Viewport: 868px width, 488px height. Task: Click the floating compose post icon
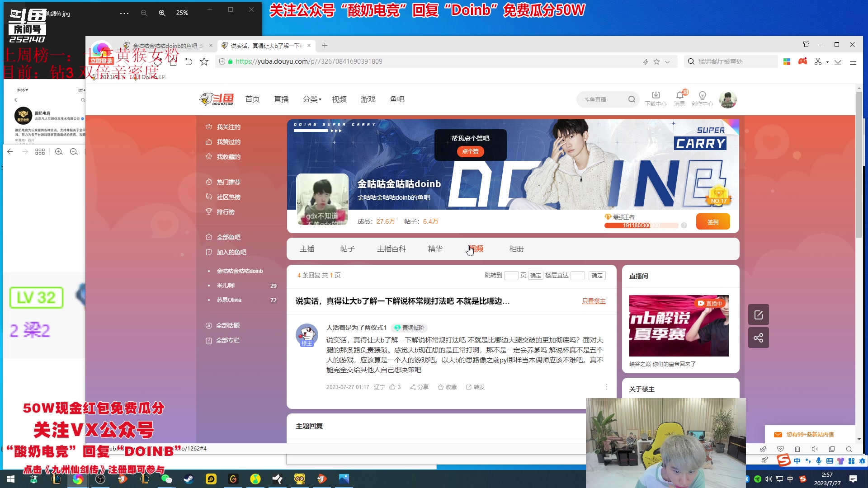tap(759, 314)
